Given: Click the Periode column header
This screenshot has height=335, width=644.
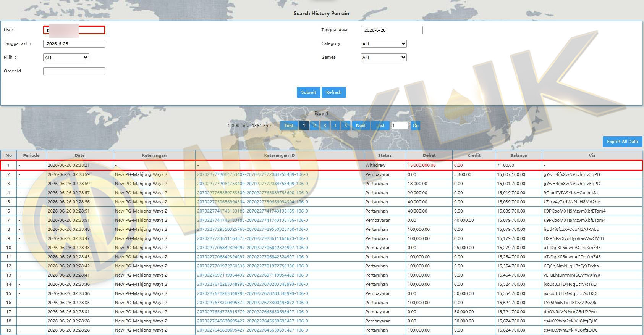Looking at the screenshot, I should (x=31, y=155).
